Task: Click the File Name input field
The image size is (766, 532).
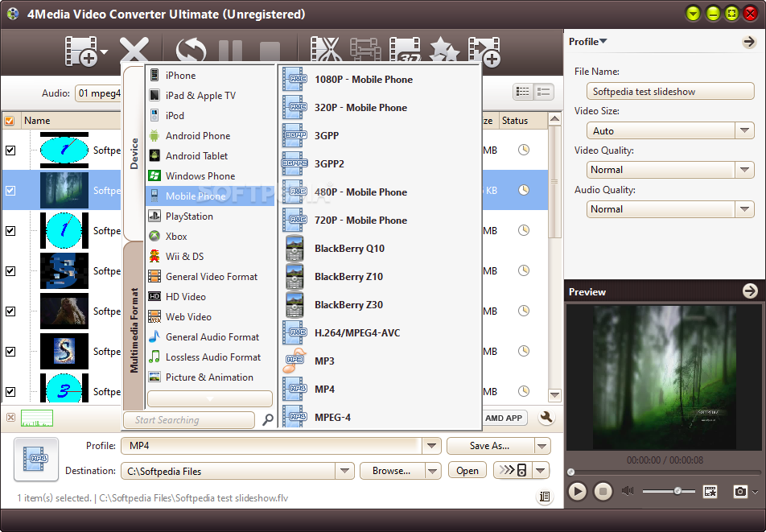Action: pos(670,92)
